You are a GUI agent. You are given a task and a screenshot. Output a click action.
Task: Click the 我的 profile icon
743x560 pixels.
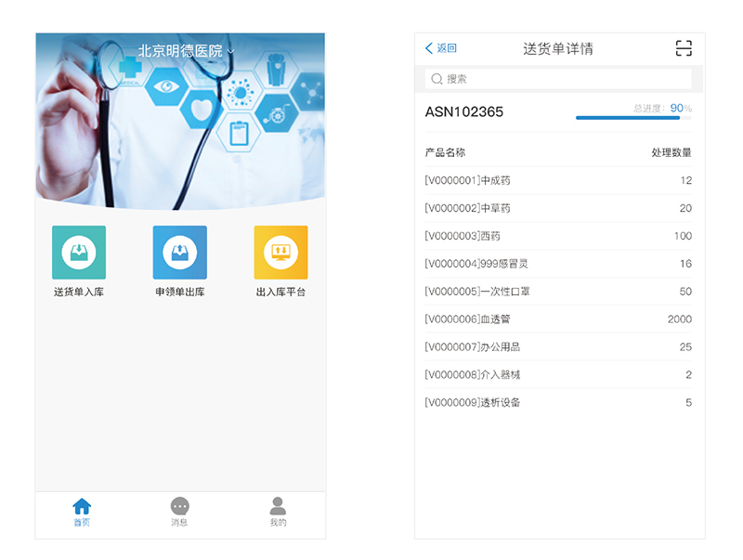pyautogui.click(x=278, y=506)
